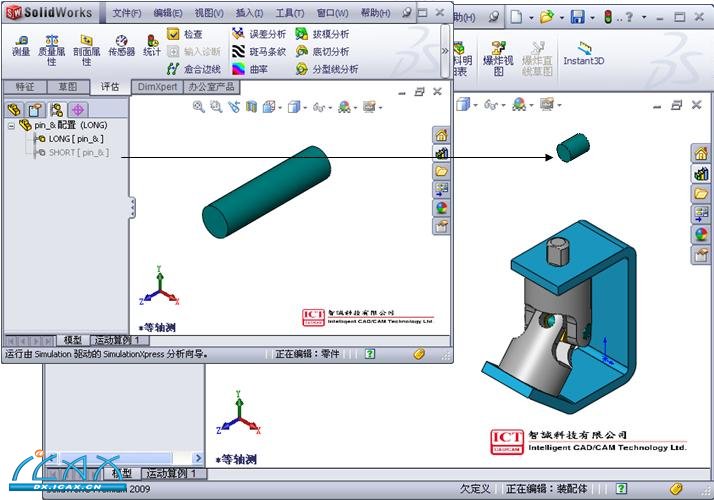Toggle 曲率 curvature display
Image resolution: width=714 pixels, height=500 pixels.
(x=250, y=69)
